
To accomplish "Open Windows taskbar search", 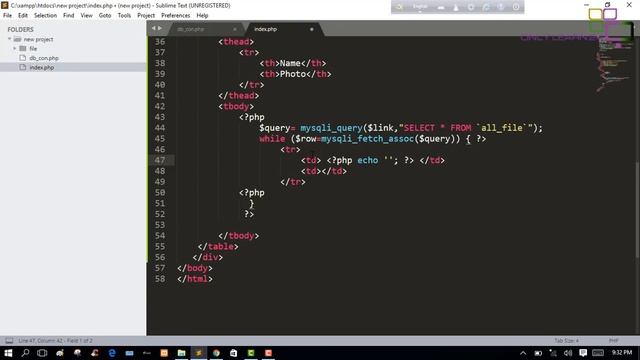I will coord(25,353).
